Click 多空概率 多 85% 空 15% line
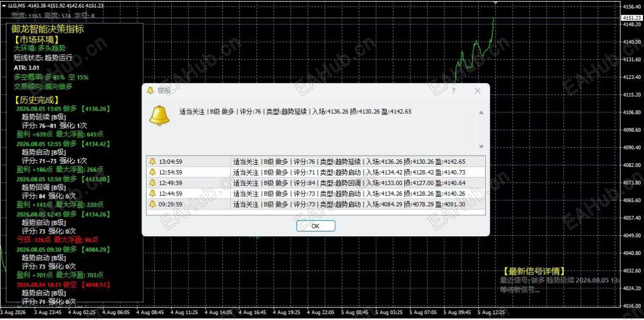The image size is (644, 320). 52,77
